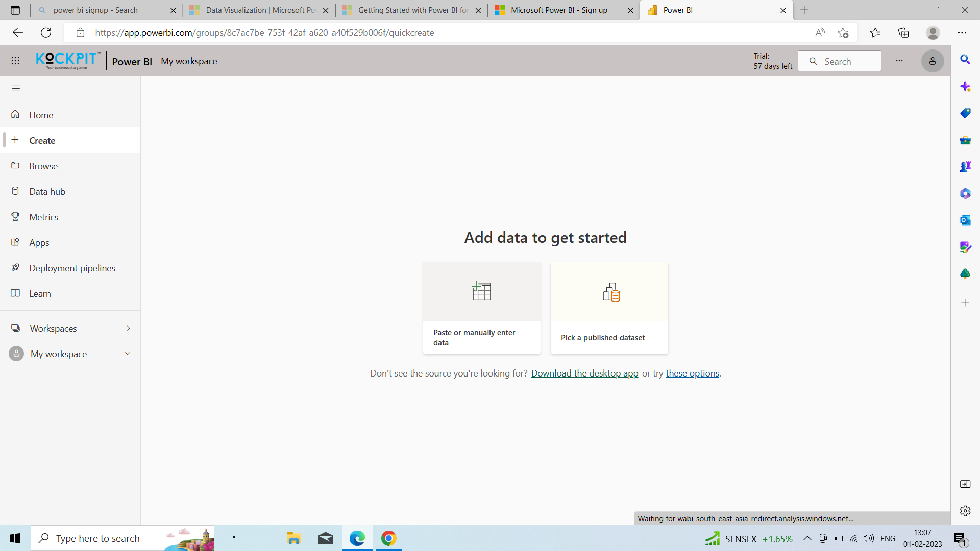Toggle the Edge sidebar hide icon
This screenshot has height=551, width=980.
coord(965,484)
